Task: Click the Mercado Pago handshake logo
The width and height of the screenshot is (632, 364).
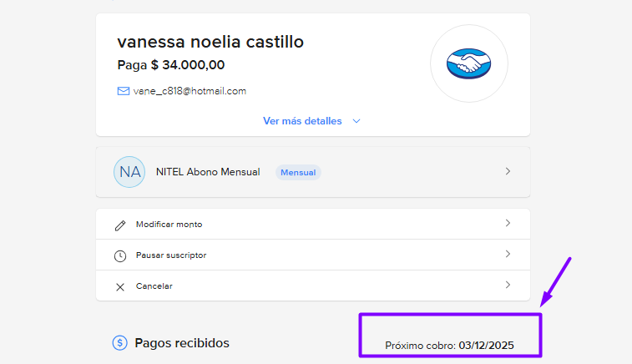Action: [x=468, y=63]
